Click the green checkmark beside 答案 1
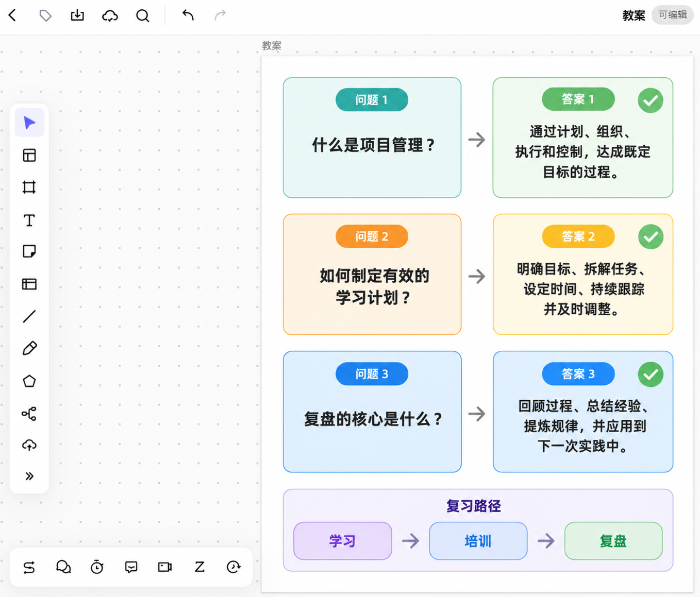The width and height of the screenshot is (700, 597). [x=651, y=100]
